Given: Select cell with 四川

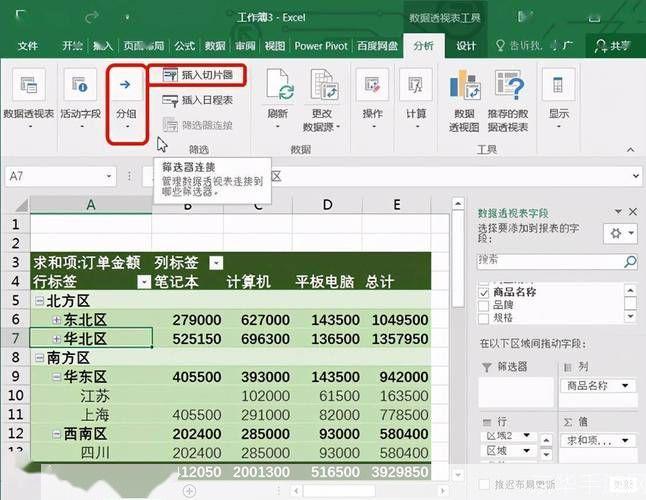Looking at the screenshot, I should pos(91,453).
